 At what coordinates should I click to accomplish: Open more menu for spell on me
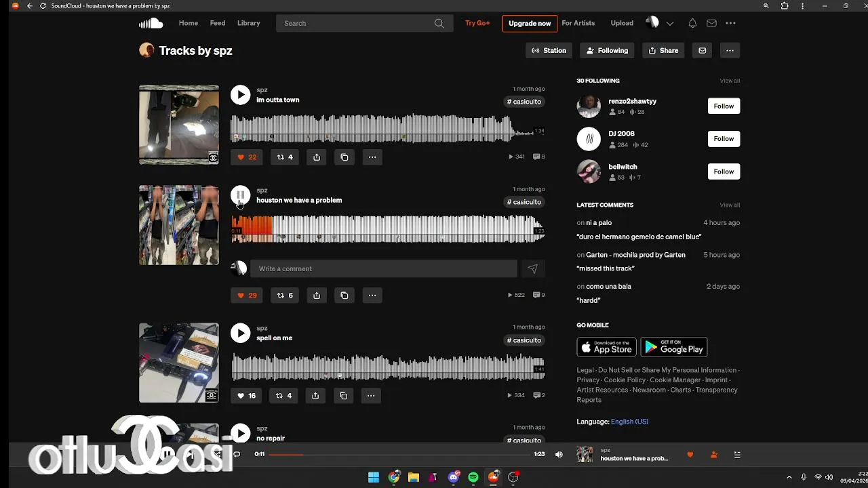[371, 396]
